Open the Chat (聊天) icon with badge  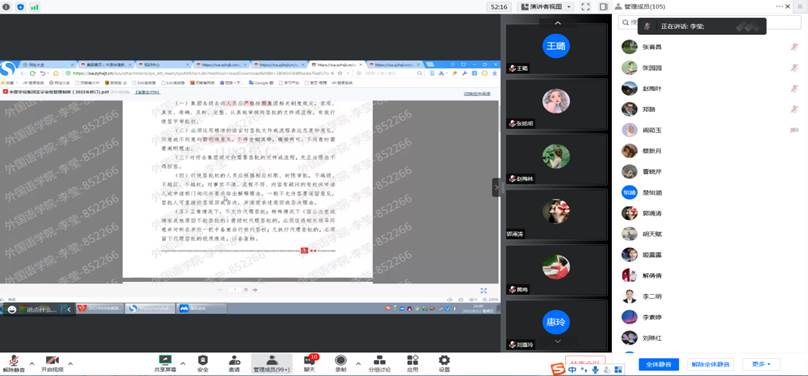309,364
